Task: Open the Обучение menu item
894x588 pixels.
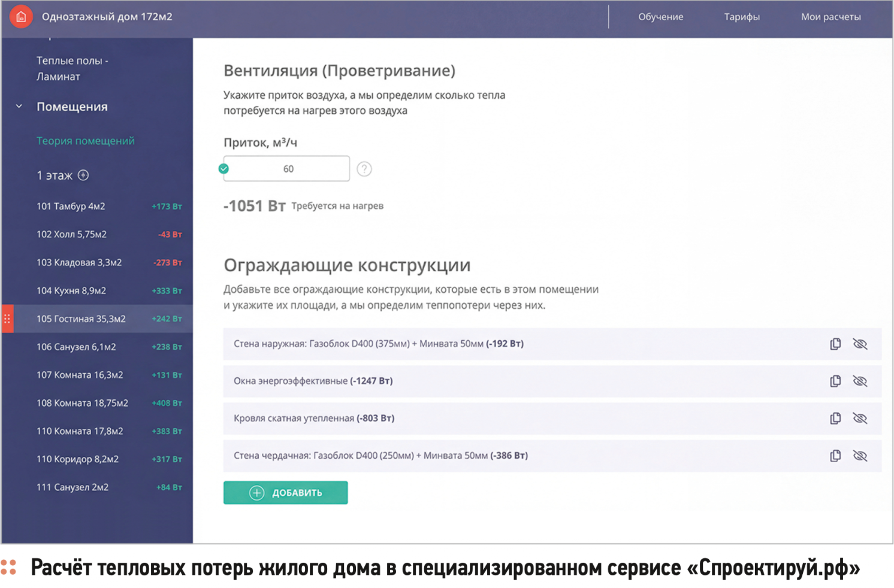Action: [660, 17]
